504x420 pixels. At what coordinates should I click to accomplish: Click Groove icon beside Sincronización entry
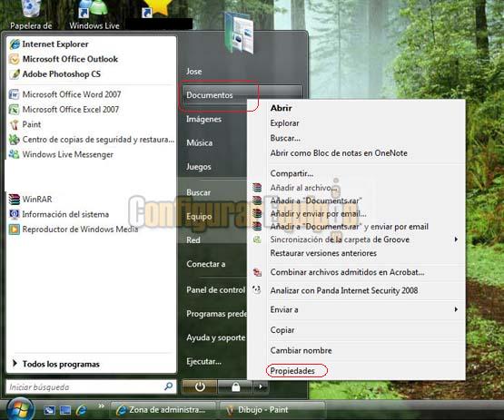pyautogui.click(x=257, y=239)
